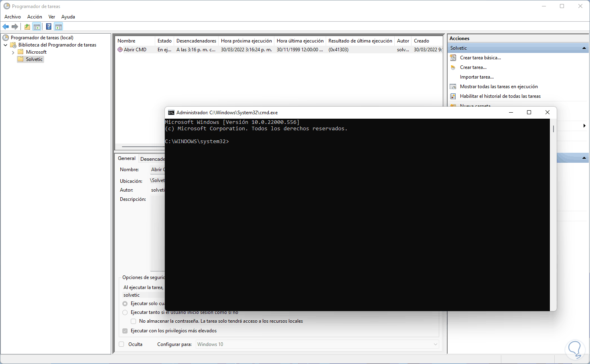The image size is (590, 364).
Task: Click Crear tarea... action
Action: pos(473,67)
